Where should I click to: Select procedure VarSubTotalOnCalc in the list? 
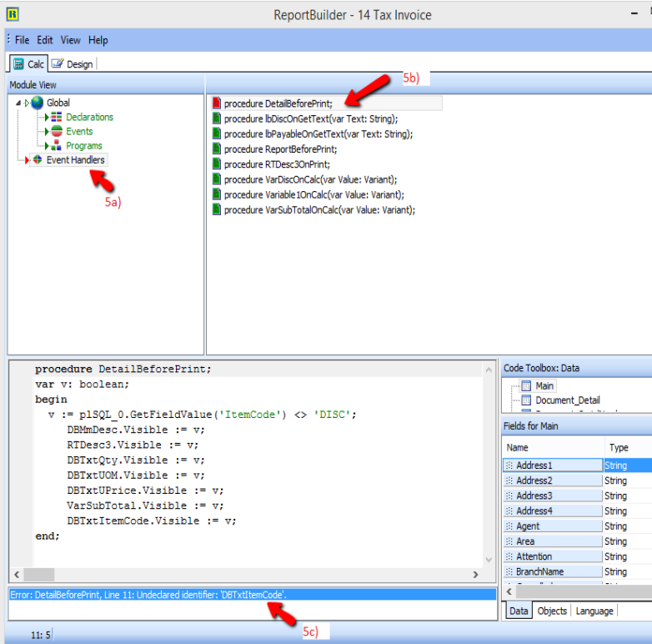click(x=319, y=210)
